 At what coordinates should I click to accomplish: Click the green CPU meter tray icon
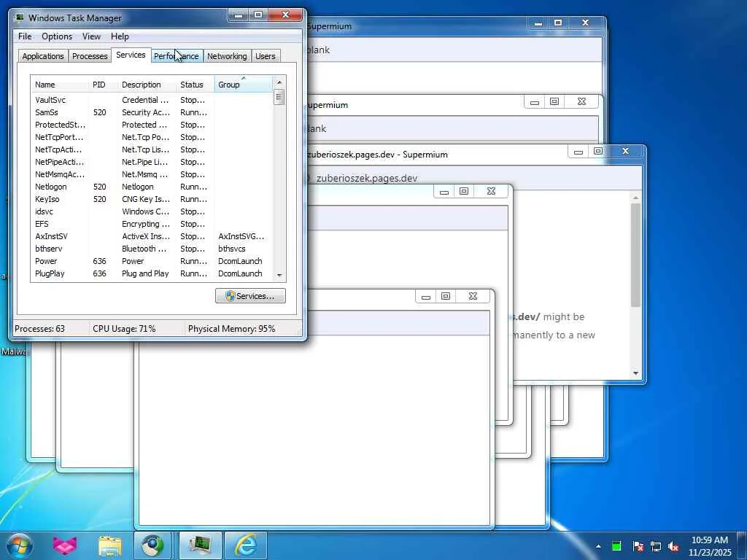tap(616, 546)
